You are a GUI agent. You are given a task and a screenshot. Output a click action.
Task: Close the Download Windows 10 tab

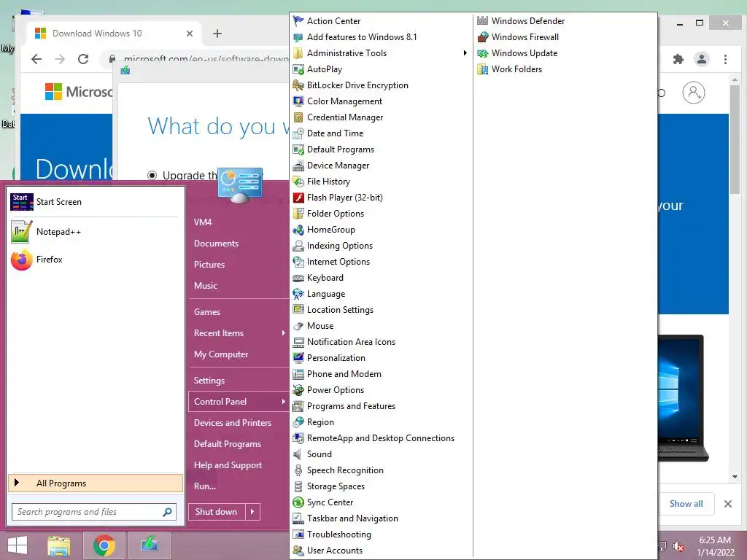tap(190, 34)
